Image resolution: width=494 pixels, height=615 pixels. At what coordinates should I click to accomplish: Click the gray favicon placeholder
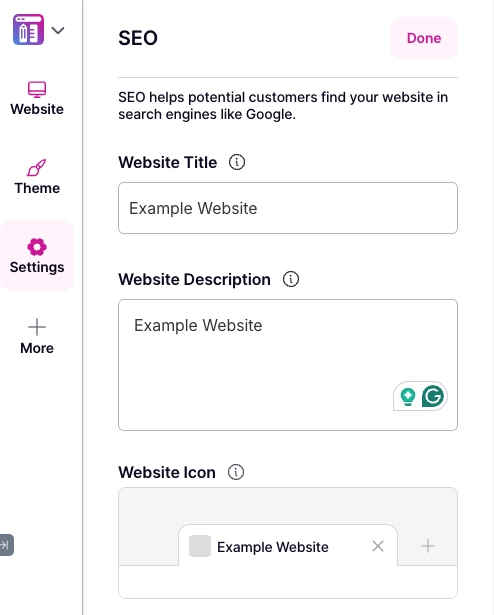point(200,546)
